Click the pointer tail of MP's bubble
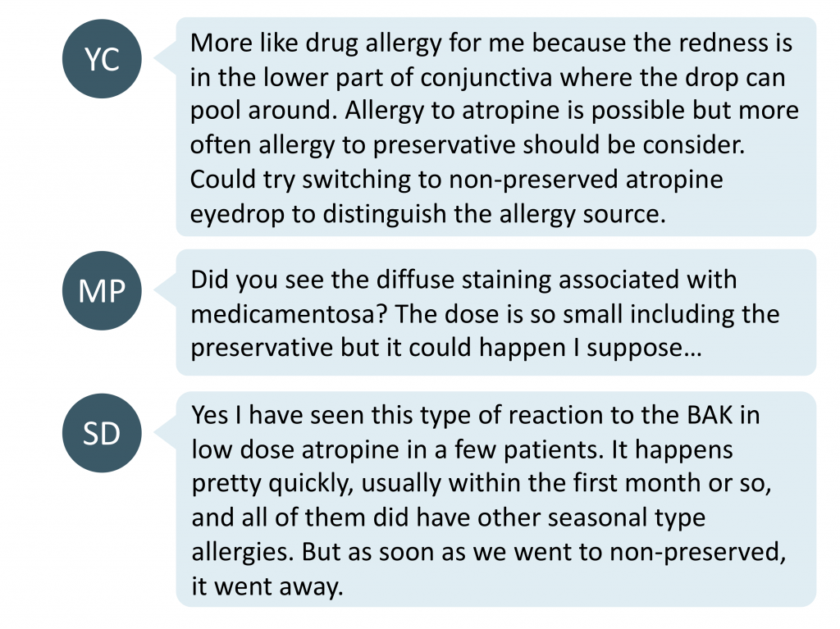840x629 pixels. point(166,290)
